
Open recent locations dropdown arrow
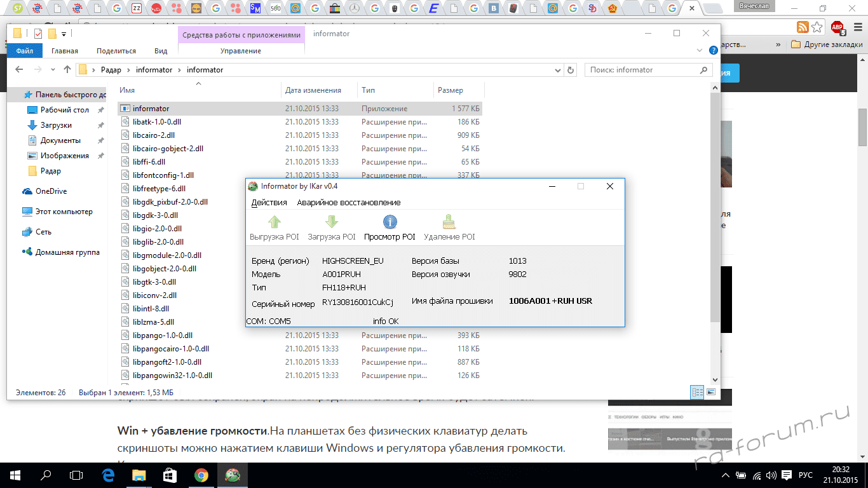53,70
